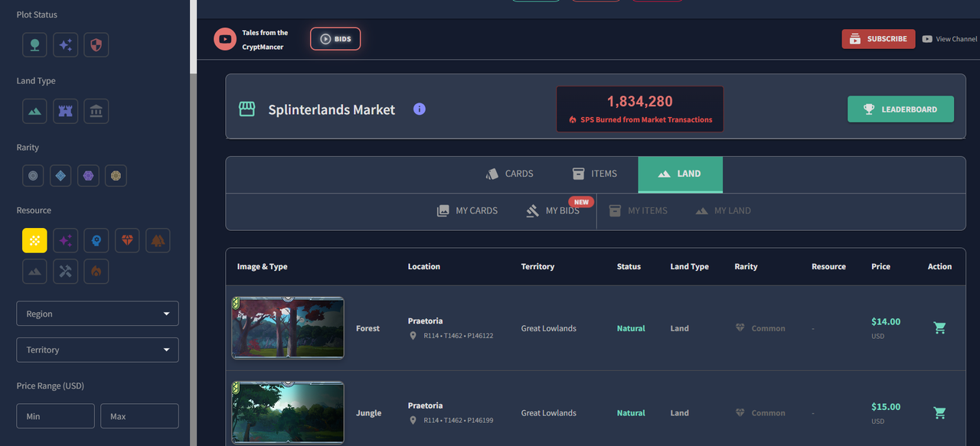Click the Resource column header

[828, 267]
